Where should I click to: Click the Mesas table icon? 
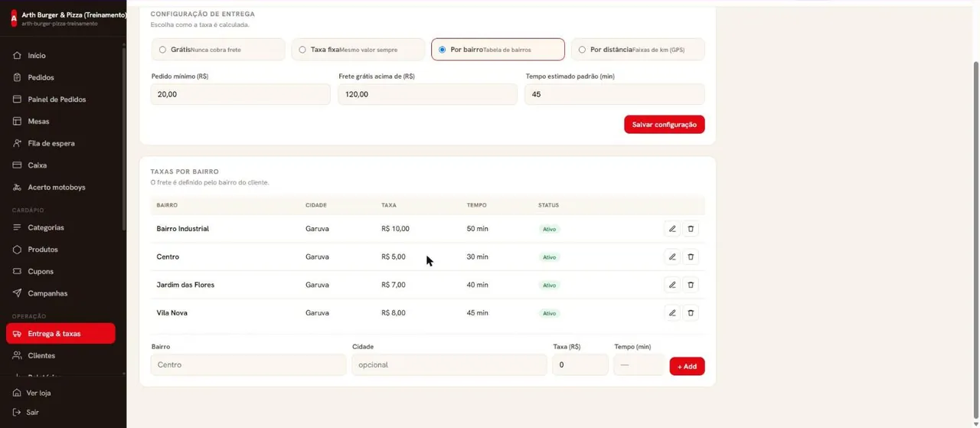[17, 121]
